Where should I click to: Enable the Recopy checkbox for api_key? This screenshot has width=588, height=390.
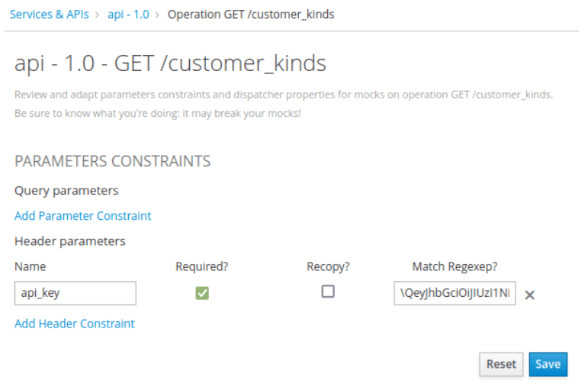coord(328,292)
